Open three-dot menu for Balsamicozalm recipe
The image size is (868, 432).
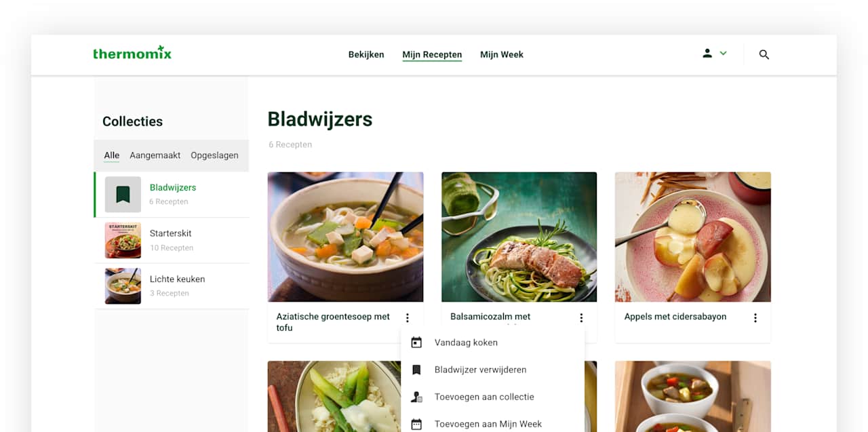pos(581,317)
